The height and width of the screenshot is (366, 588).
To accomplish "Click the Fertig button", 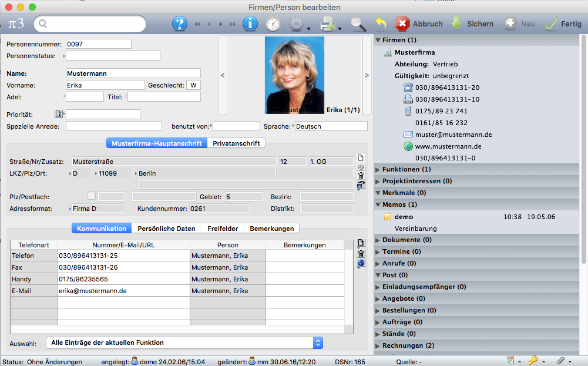I will pos(563,23).
